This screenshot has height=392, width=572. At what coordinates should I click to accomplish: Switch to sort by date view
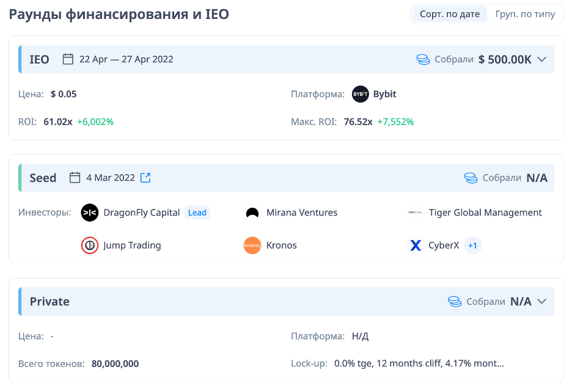point(450,14)
